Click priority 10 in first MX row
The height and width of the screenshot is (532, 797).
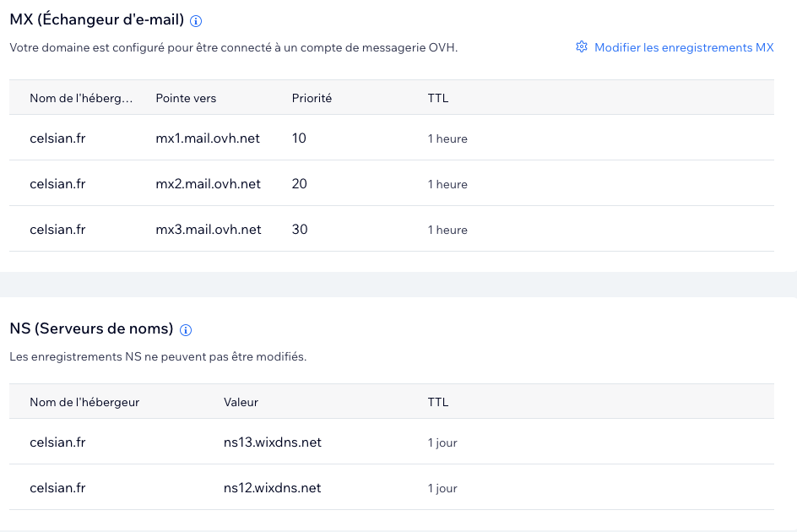pos(299,138)
